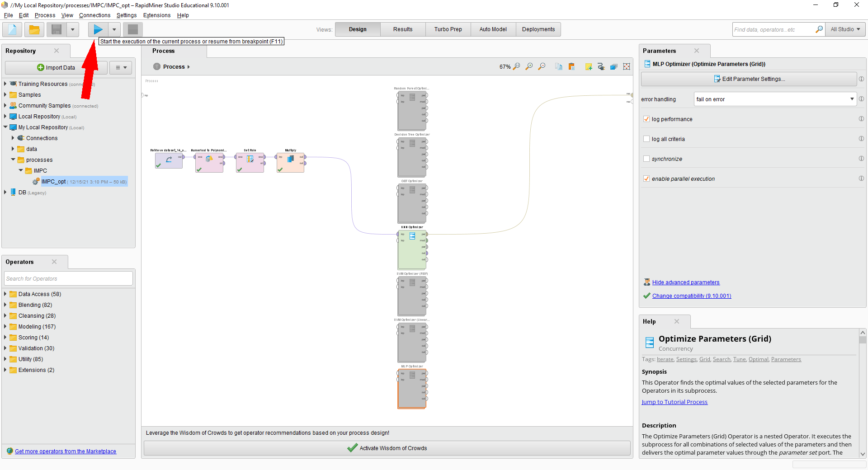
Task: Open the Process menu
Action: click(x=45, y=15)
